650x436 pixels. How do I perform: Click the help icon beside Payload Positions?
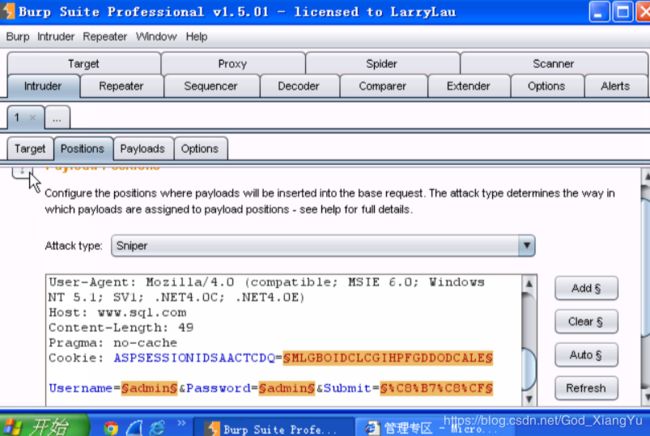(22, 172)
